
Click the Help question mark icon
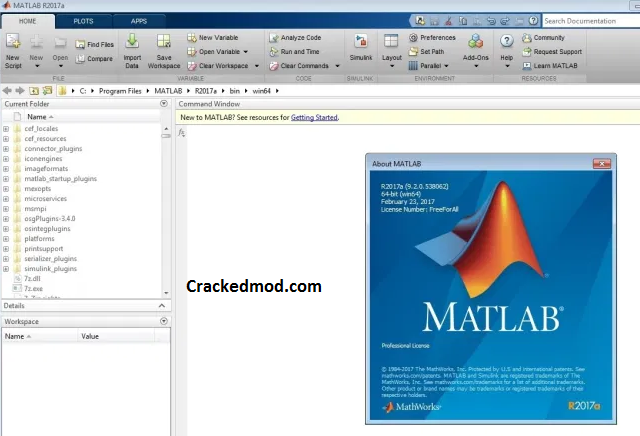pos(507,41)
